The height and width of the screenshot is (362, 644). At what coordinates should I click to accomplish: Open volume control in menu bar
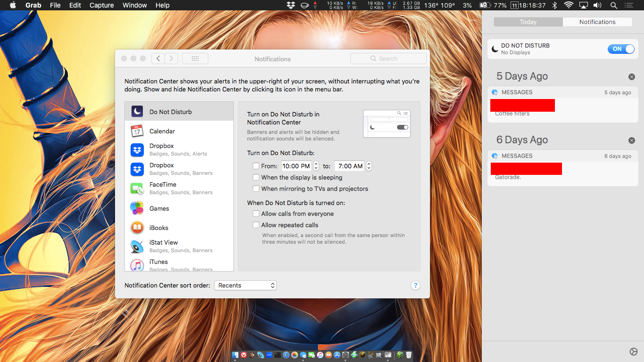[x=597, y=5]
